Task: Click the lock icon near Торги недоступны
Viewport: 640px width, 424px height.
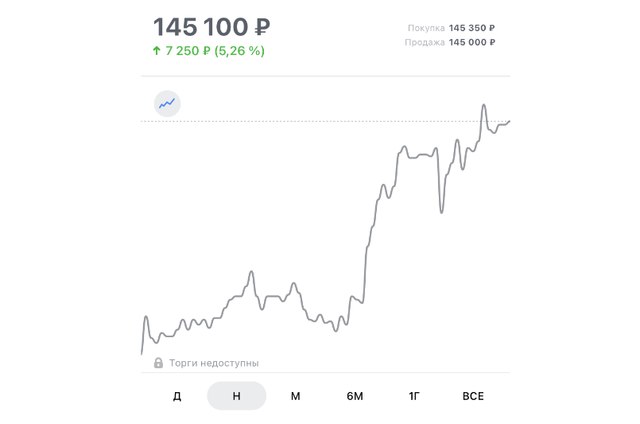Action: pyautogui.click(x=158, y=363)
